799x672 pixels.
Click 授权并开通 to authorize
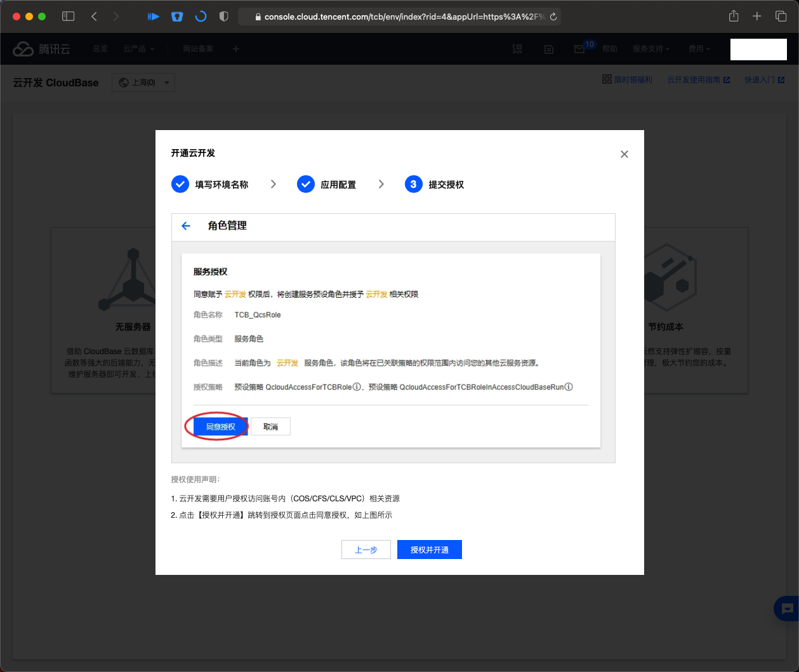(x=429, y=550)
